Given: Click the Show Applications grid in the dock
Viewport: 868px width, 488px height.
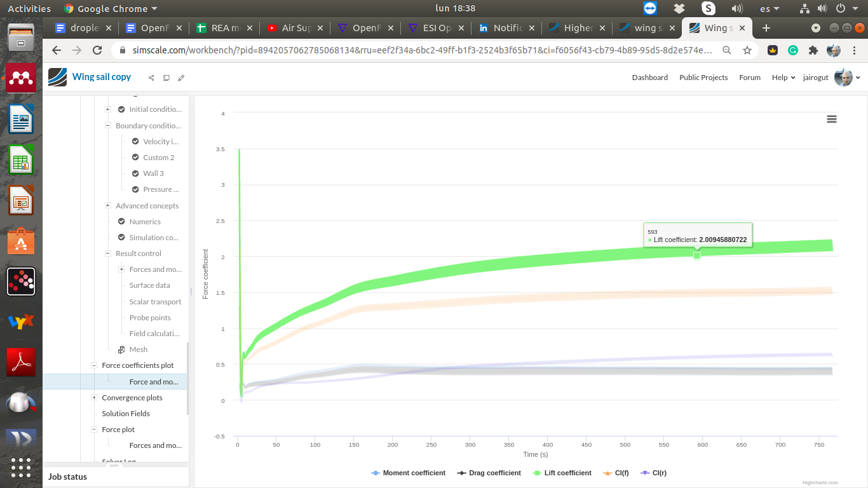Looking at the screenshot, I should 21,467.
